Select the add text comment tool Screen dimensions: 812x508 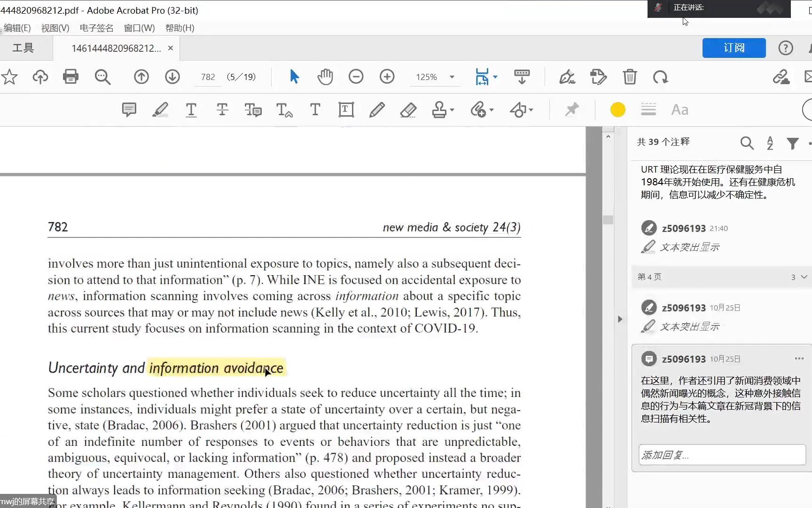(x=315, y=110)
